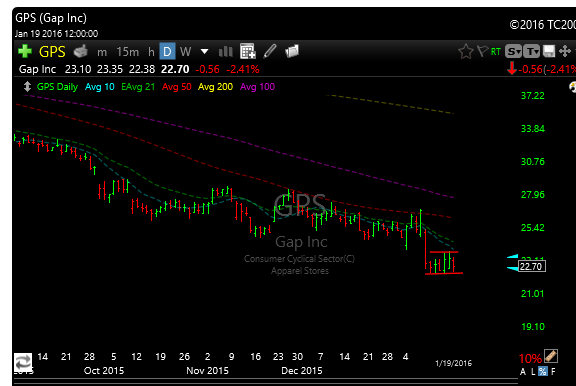576x386 pixels.
Task: Switch to the Weekly (W) timeframe
Action: [186, 51]
